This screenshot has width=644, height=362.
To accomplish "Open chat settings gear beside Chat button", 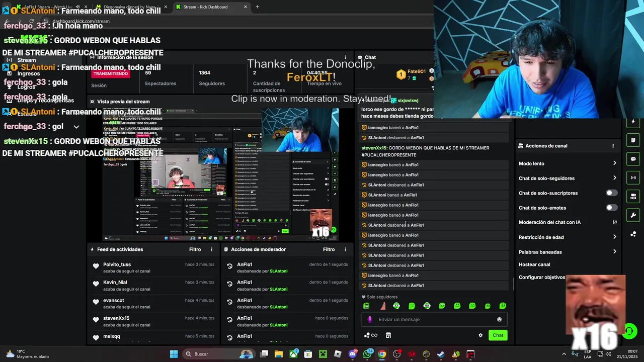I will [x=480, y=335].
